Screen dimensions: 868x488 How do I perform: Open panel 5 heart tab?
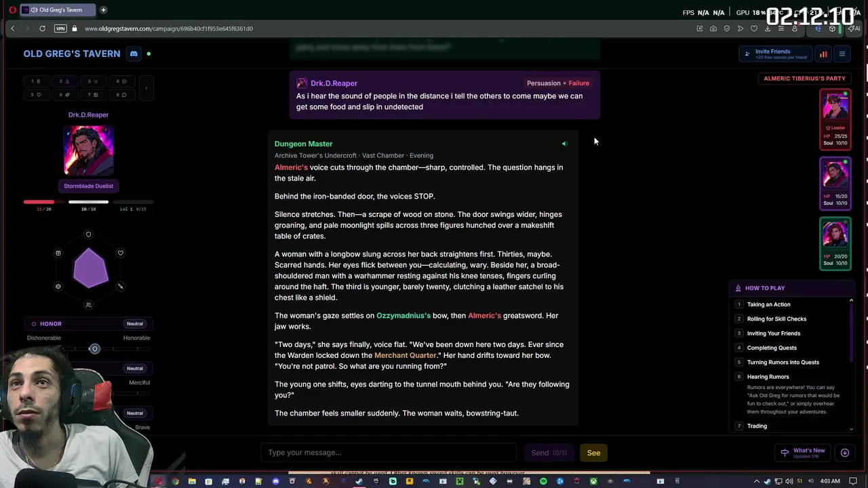pyautogui.click(x=35, y=95)
